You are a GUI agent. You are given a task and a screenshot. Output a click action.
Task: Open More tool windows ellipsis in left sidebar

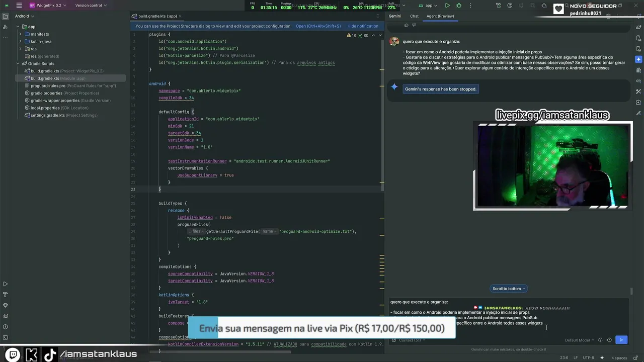point(6,38)
